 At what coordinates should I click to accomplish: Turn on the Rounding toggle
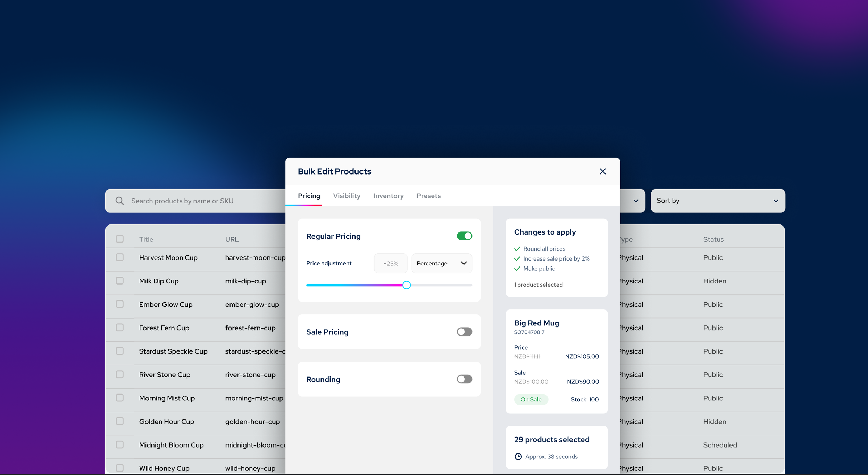tap(464, 379)
